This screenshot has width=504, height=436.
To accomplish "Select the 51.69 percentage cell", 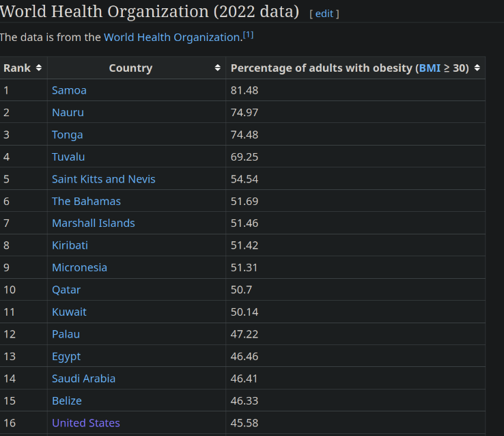I will point(355,202).
